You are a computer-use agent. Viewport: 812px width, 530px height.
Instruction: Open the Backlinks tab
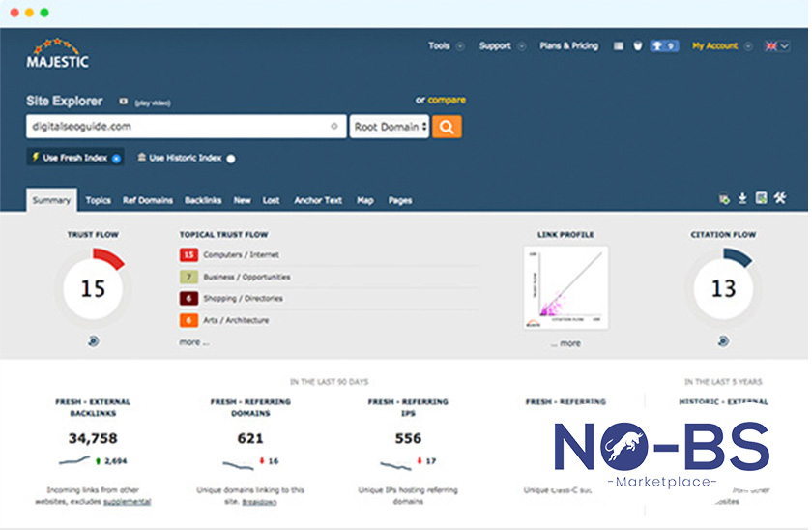(203, 200)
